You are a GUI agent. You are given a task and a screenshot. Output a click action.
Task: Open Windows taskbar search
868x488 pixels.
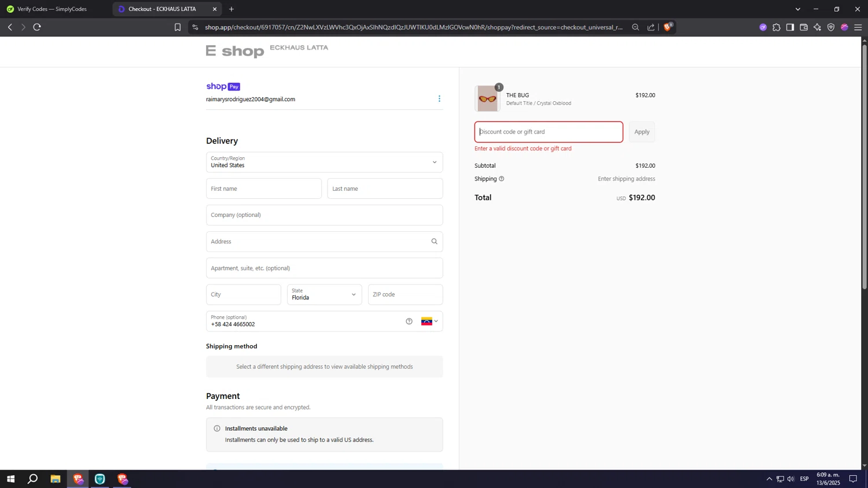pos(33,479)
